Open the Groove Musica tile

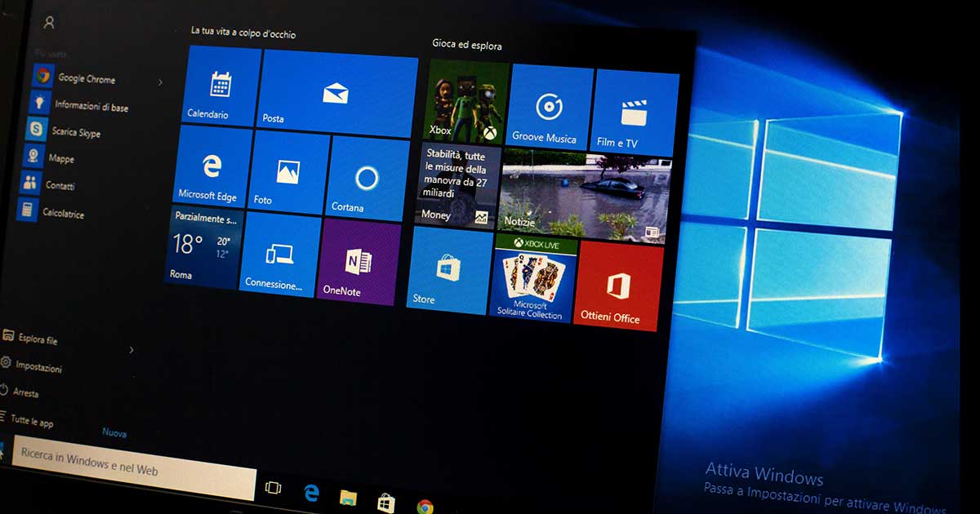[550, 107]
